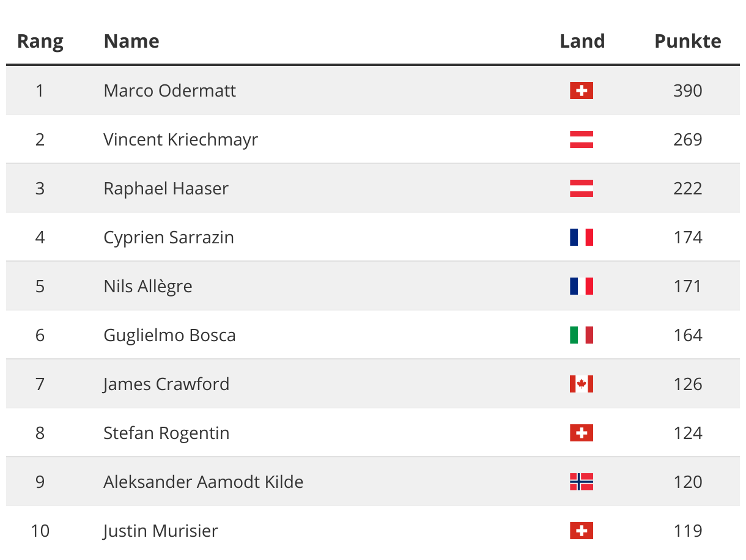Click the Name column header
The image size is (746, 560).
(131, 42)
